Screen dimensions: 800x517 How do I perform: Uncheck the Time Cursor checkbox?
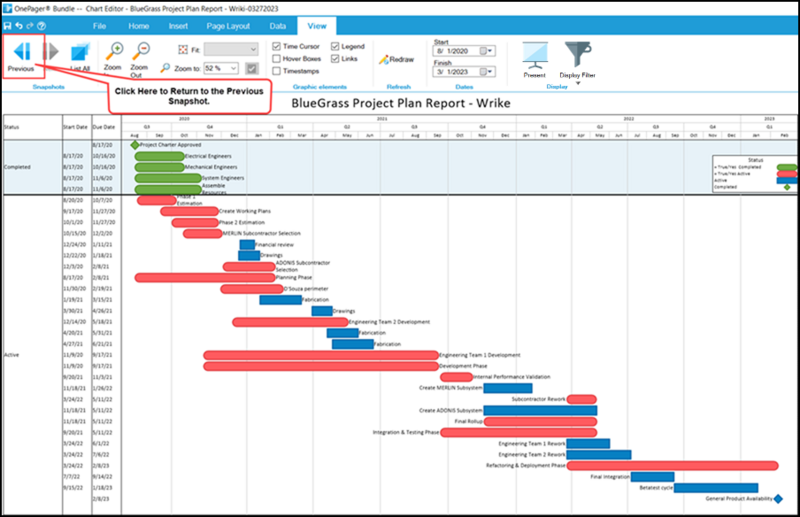pyautogui.click(x=277, y=46)
